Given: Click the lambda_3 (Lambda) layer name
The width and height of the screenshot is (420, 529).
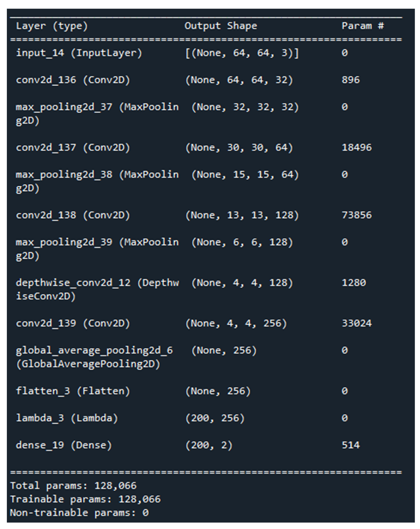Looking at the screenshot, I should pos(67,418).
